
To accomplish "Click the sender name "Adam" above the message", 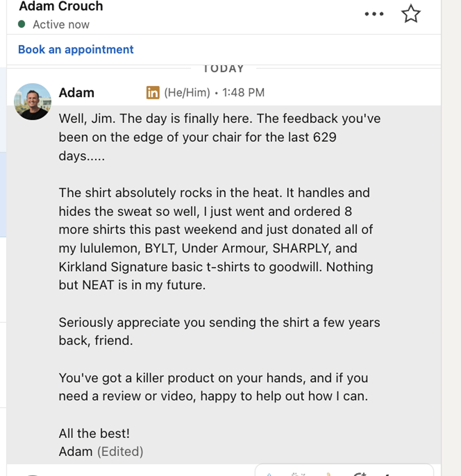I will click(x=77, y=93).
